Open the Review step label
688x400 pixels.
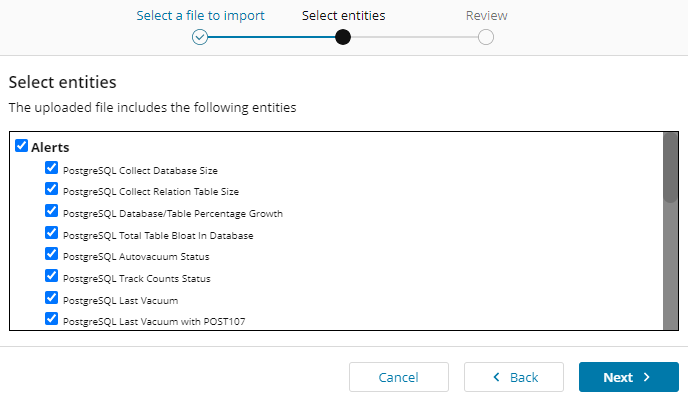[x=486, y=15]
